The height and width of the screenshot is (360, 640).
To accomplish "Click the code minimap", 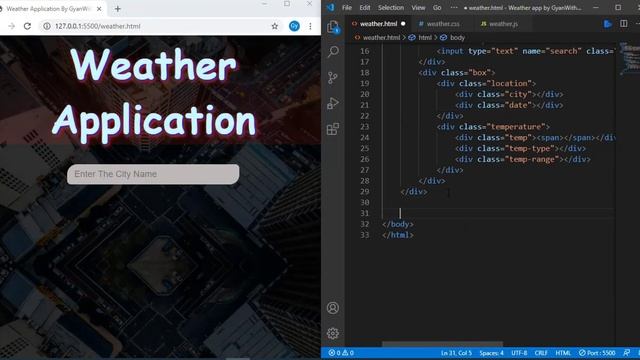I will [x=630, y=59].
